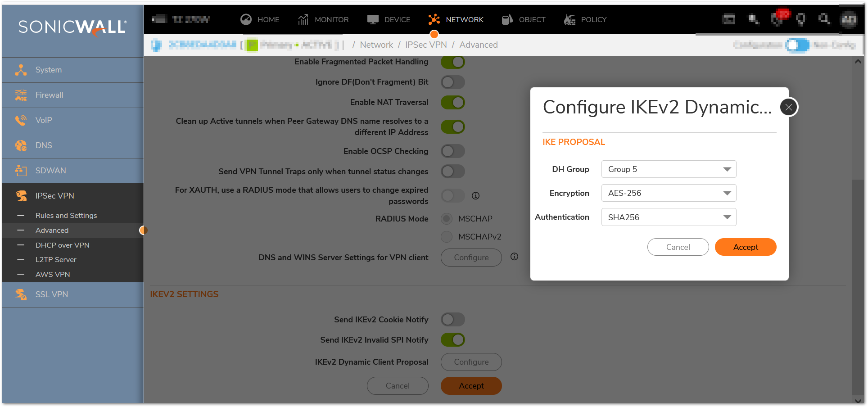Toggle Send IKEv2 Cookie Notify
868x407 pixels.
(x=453, y=320)
